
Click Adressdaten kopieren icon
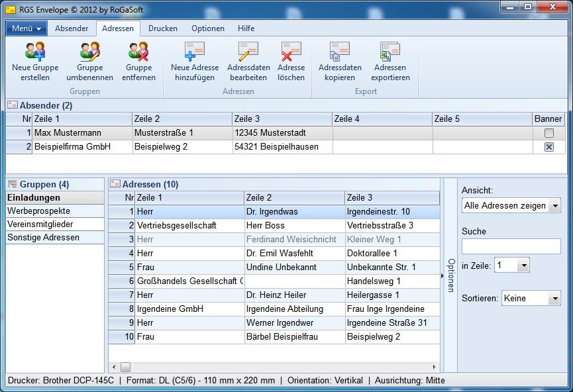(x=340, y=52)
